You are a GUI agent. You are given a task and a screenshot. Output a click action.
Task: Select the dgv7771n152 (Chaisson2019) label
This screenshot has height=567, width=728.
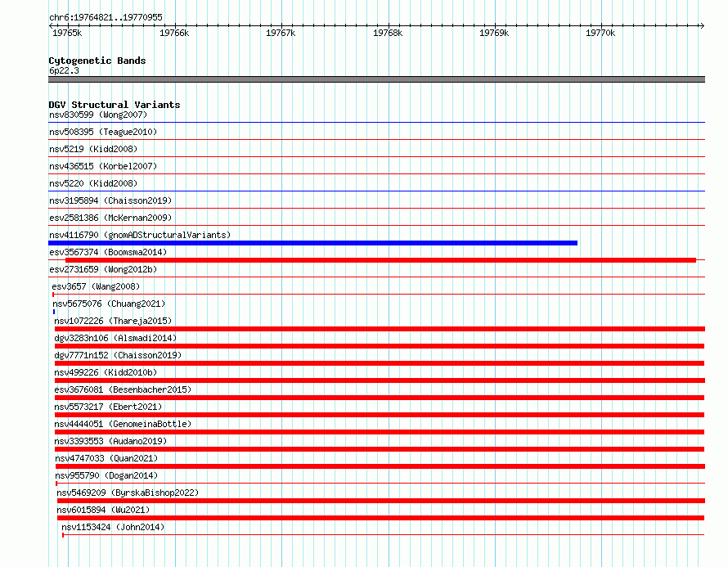[118, 355]
